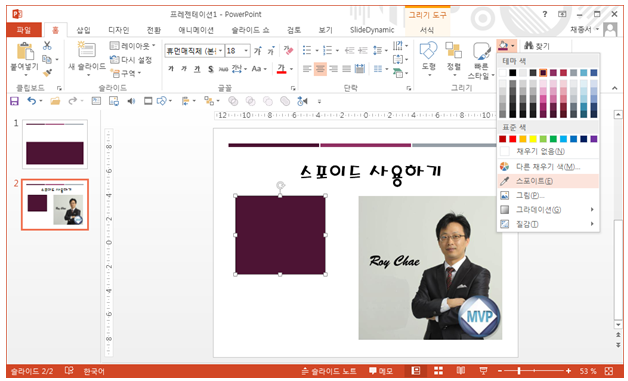Screen dimensions: 628x381
Task: Toggle text shadow (S) formatting
Action: [210, 69]
